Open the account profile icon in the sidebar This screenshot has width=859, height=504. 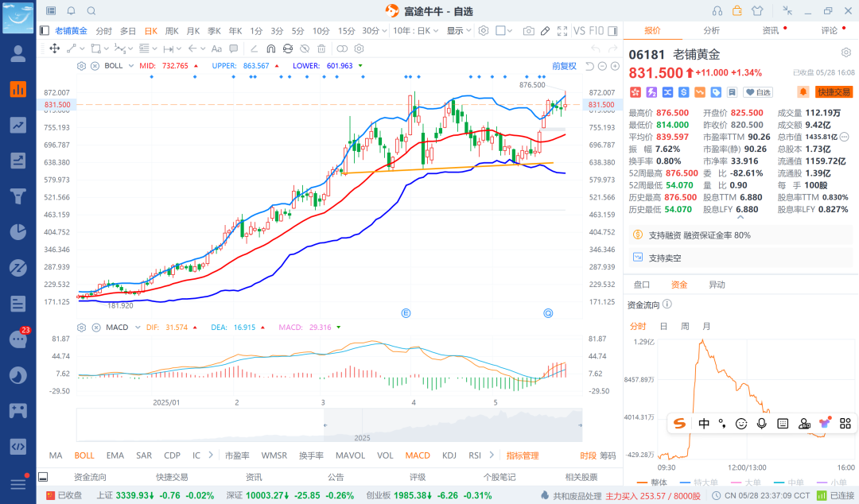(18, 54)
